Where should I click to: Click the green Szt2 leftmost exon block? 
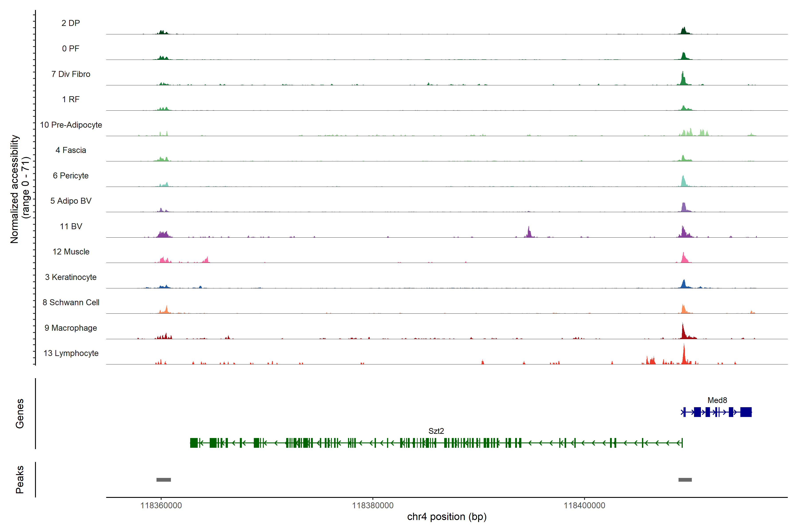[x=194, y=443]
